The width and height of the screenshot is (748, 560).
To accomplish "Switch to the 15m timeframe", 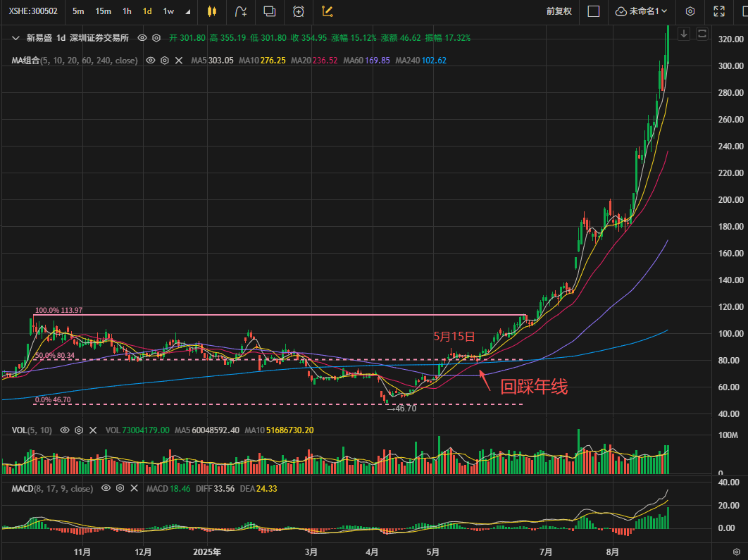I will (104, 11).
